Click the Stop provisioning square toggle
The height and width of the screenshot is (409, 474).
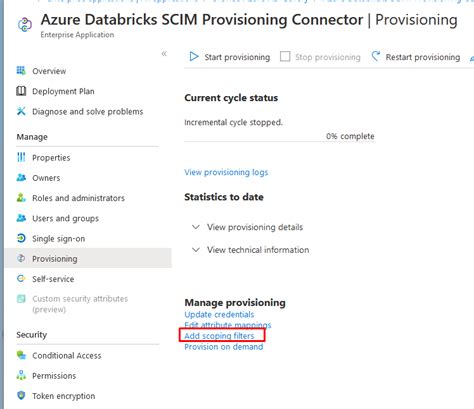[x=285, y=57]
